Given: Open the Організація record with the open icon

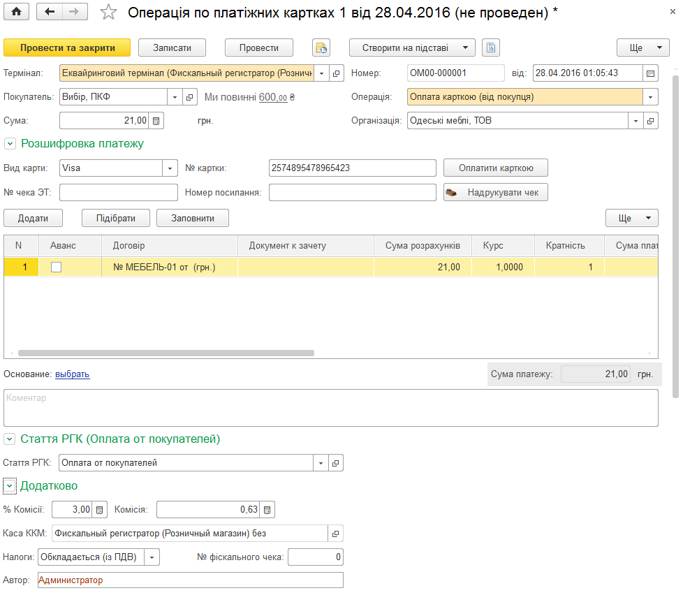Looking at the screenshot, I should [x=650, y=121].
